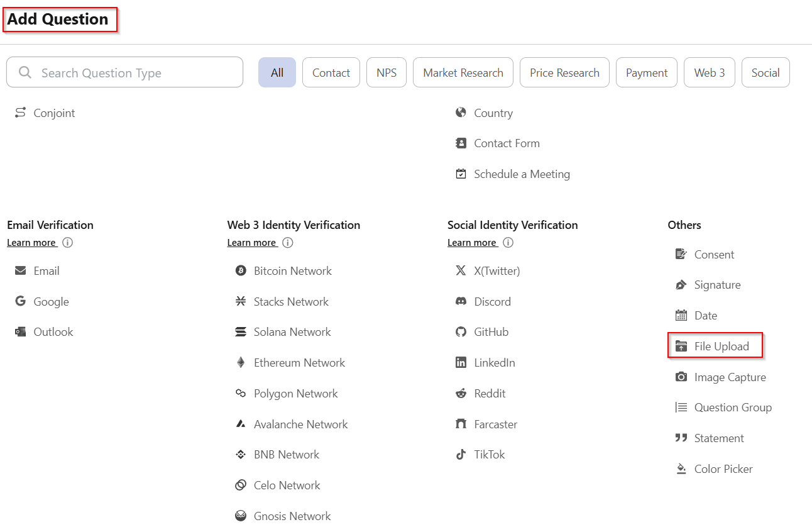Click the Stacks Network icon
This screenshot has width=812, height=527.
pyautogui.click(x=241, y=301)
